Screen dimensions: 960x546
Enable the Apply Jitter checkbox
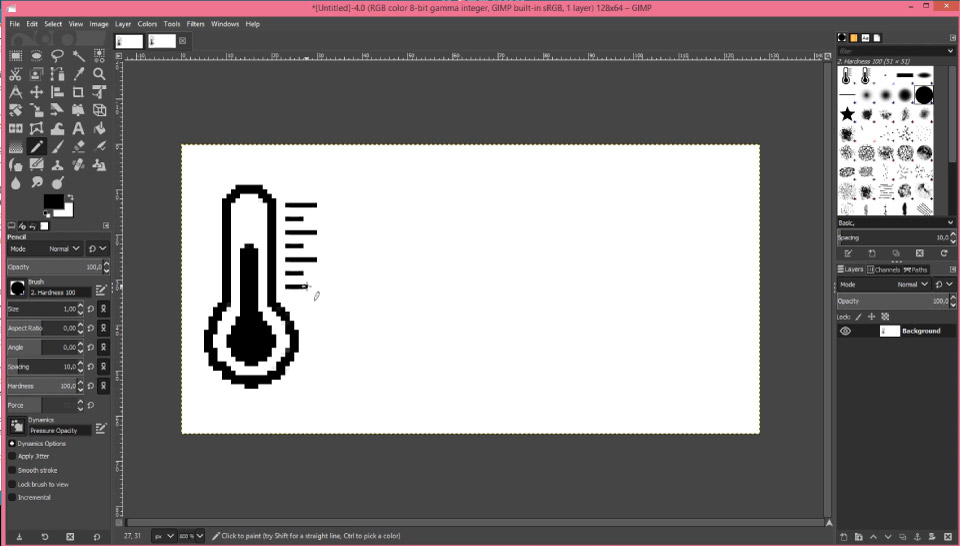coord(13,456)
